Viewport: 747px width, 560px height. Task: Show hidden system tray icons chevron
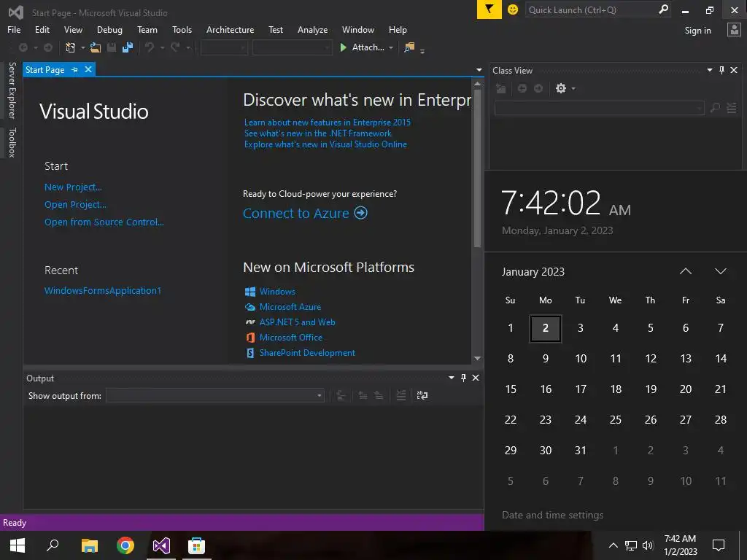[x=614, y=545]
